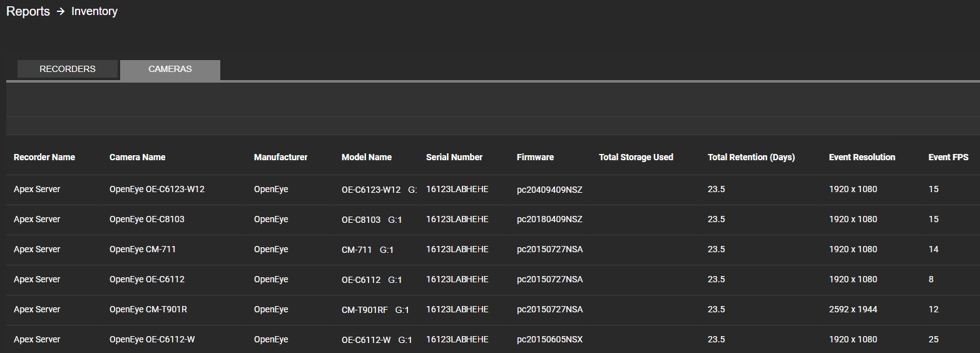Click the Inventory breadcrumb label
The image size is (980, 353).
click(94, 11)
